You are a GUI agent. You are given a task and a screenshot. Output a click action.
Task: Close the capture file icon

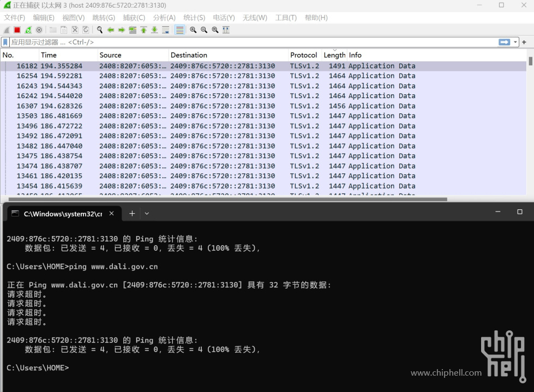click(x=75, y=30)
